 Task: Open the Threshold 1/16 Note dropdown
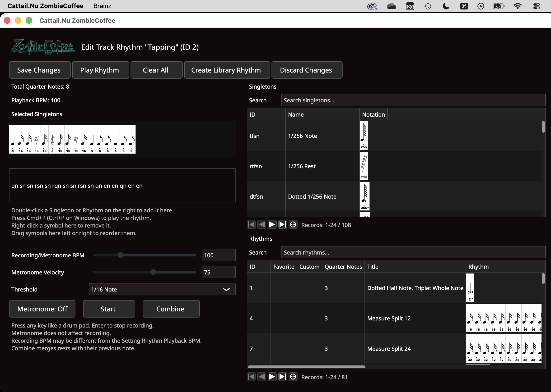point(162,289)
